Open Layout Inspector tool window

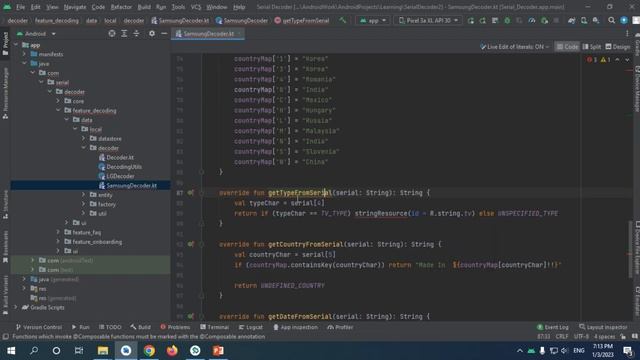[603, 327]
